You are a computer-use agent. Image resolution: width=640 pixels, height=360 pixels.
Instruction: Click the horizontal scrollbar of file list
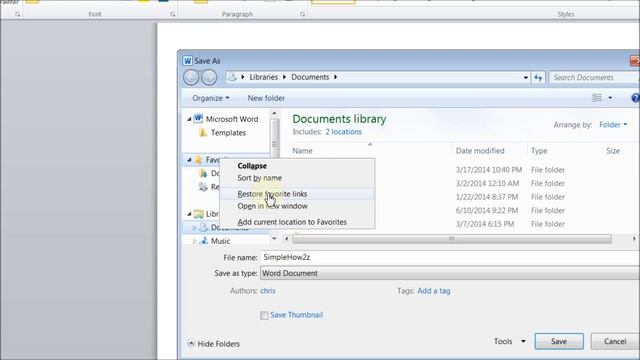tap(452, 239)
